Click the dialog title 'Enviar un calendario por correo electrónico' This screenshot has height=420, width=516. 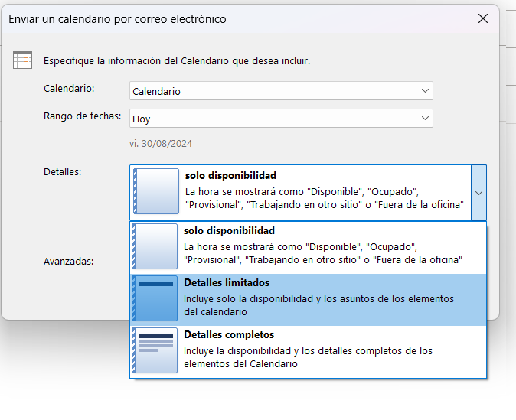(117, 18)
